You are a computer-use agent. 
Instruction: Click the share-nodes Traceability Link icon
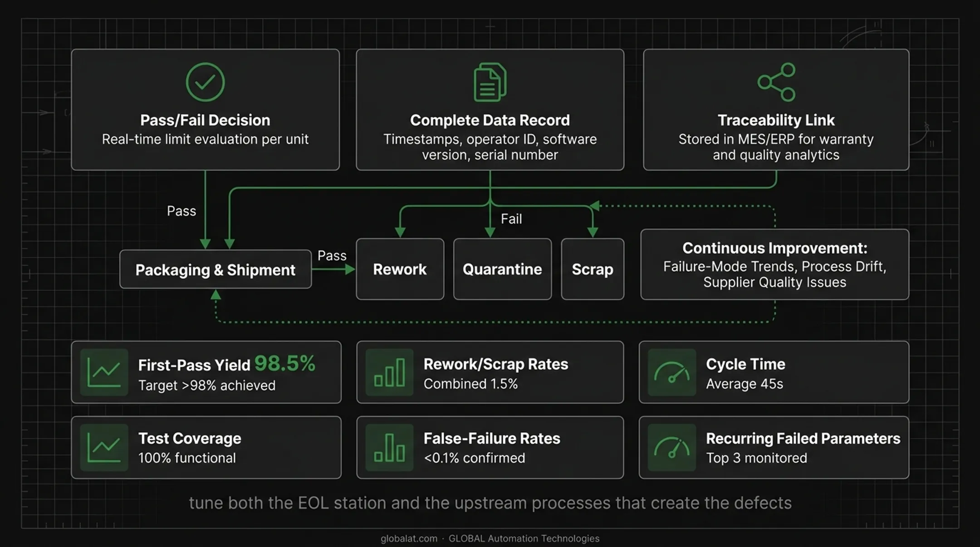pyautogui.click(x=776, y=82)
